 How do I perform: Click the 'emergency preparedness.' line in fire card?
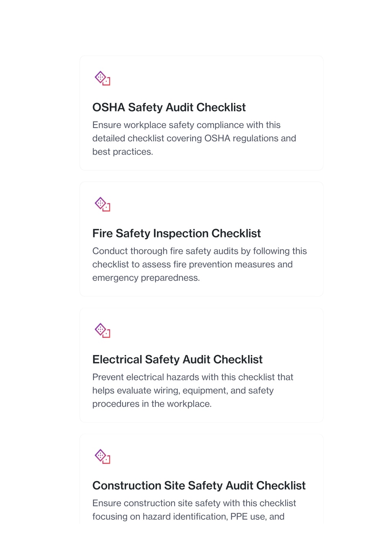click(x=146, y=278)
